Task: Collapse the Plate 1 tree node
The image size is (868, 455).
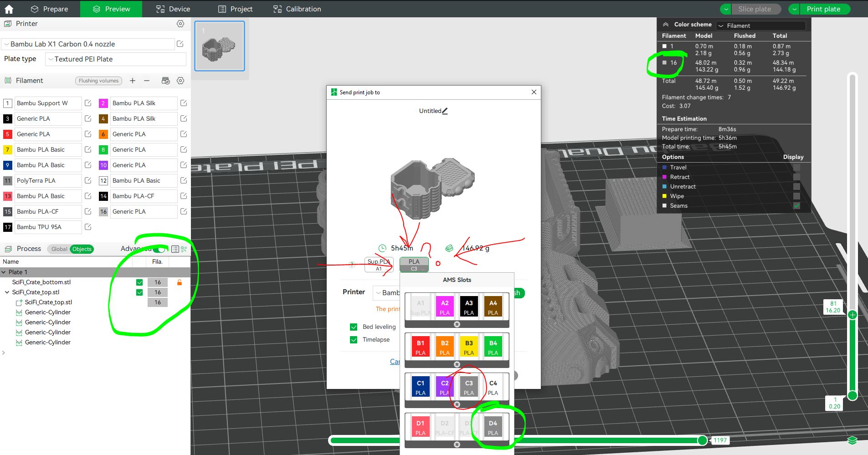Action: [5, 272]
